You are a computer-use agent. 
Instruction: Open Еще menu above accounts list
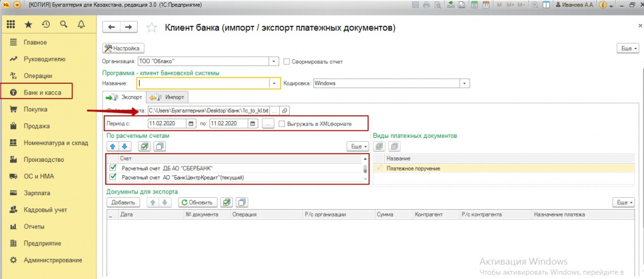pos(358,146)
